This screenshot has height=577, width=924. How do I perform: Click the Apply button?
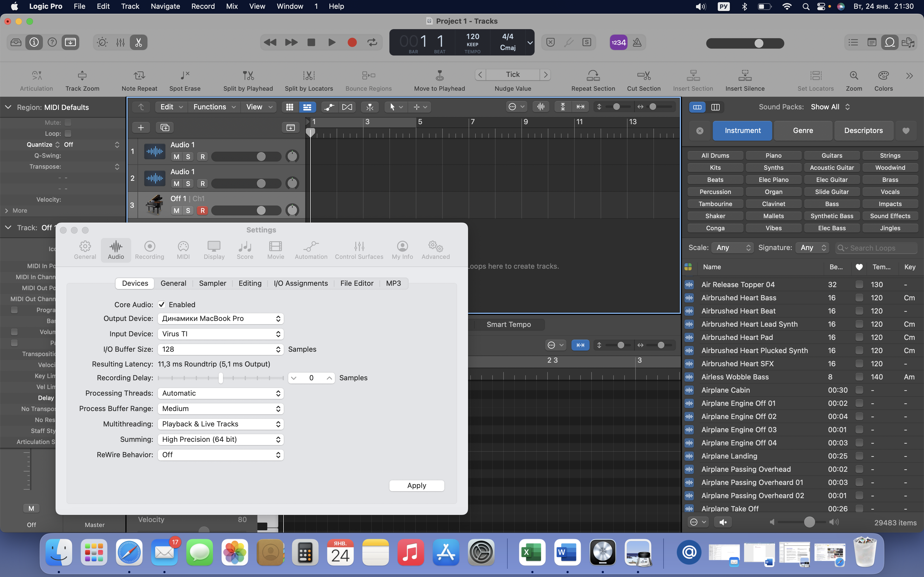click(416, 486)
